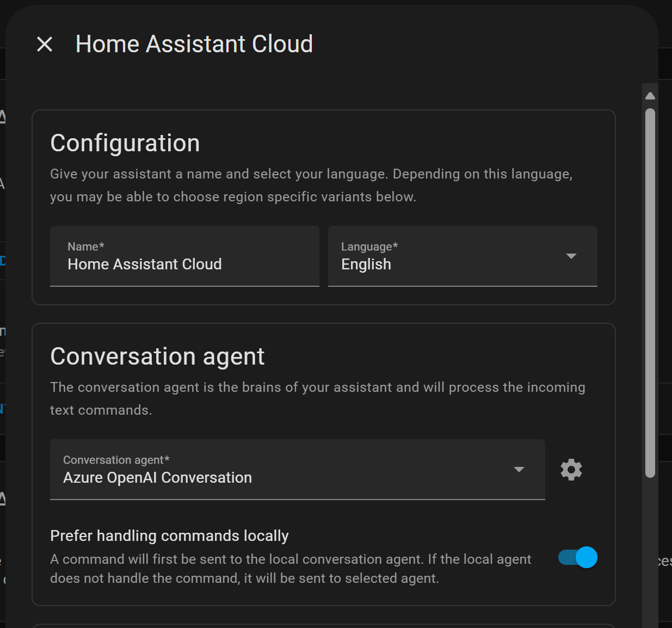
Task: Focus the Name field containing Home Assistant Cloud
Action: click(184, 264)
